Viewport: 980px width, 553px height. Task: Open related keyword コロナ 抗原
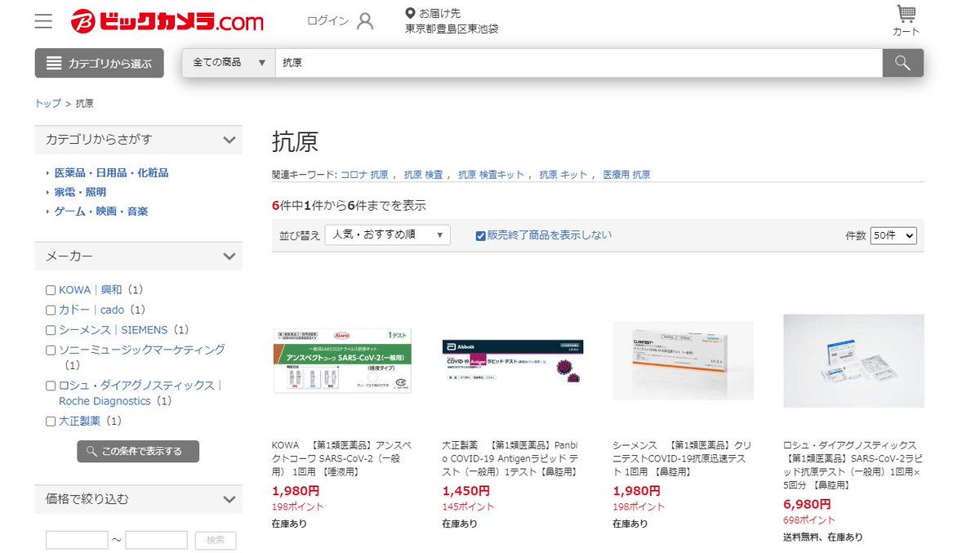click(364, 175)
